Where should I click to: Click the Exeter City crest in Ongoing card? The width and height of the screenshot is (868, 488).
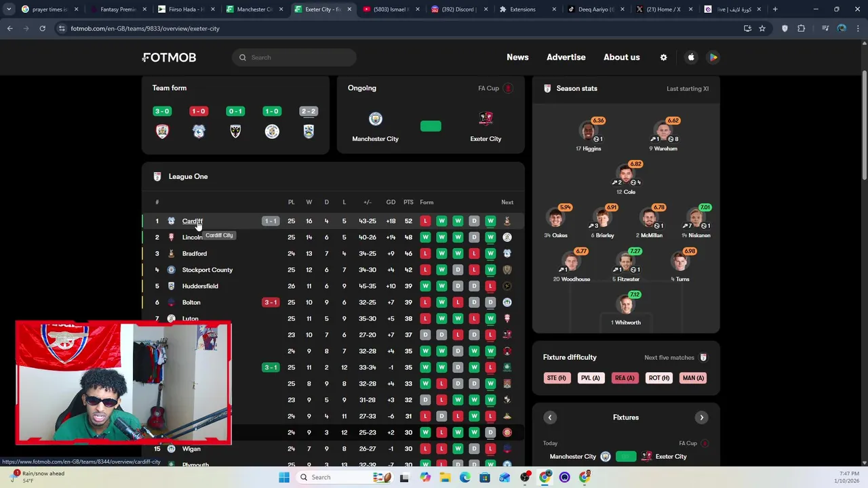click(486, 119)
